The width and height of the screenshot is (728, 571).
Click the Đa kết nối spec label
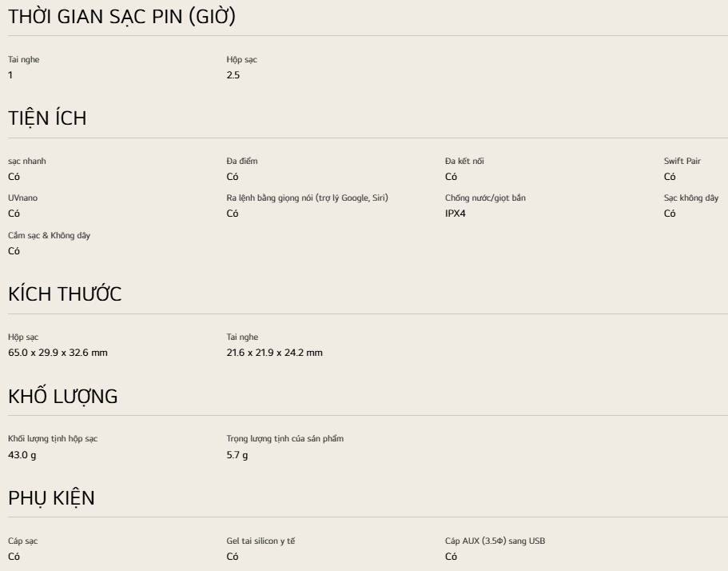(464, 161)
